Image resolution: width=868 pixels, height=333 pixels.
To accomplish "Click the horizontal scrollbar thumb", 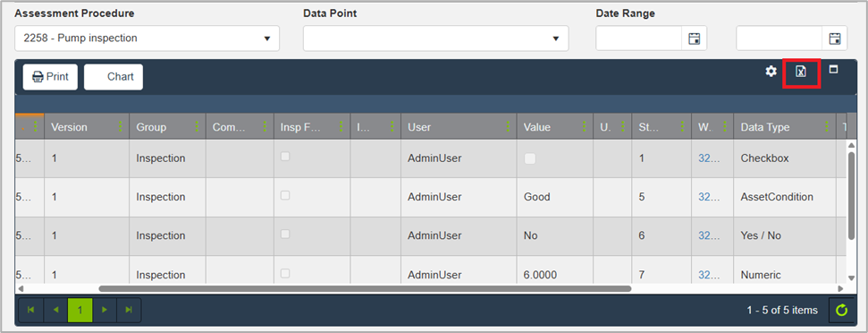I will pyautogui.click(x=365, y=288).
